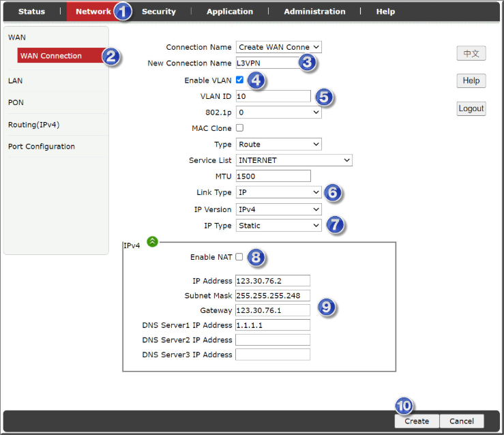Open the Connection Name dropdown
Screen dimensions: 504x435
(x=278, y=47)
